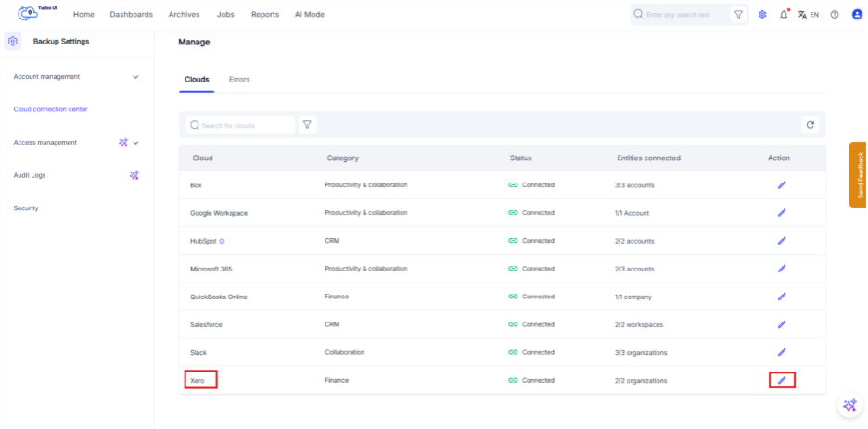Click the refresh icon above the table

coord(810,125)
